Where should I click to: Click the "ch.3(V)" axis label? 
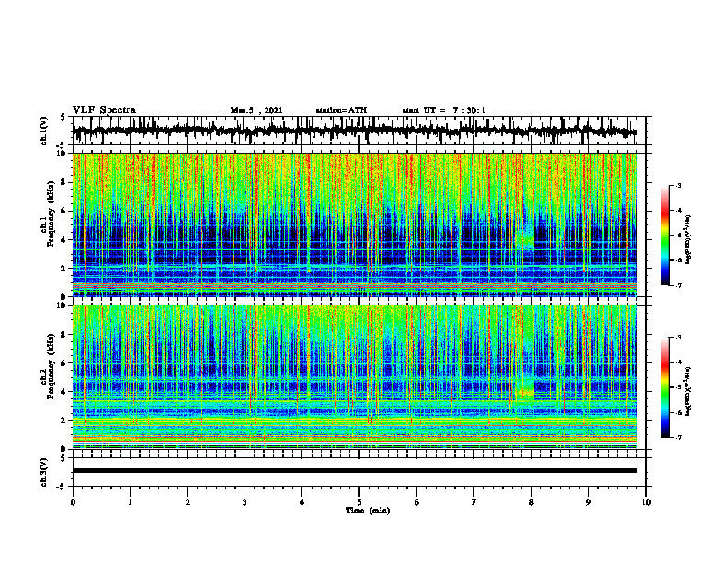tap(44, 472)
